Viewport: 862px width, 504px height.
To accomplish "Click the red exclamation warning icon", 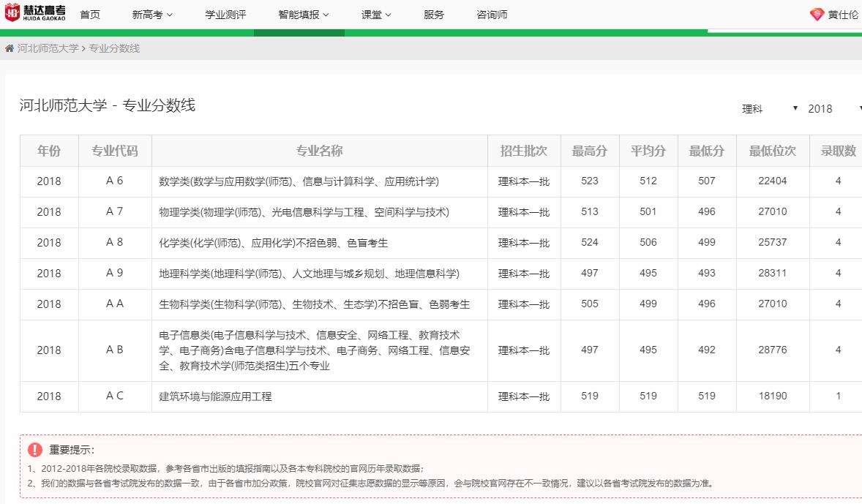I will click(x=34, y=450).
